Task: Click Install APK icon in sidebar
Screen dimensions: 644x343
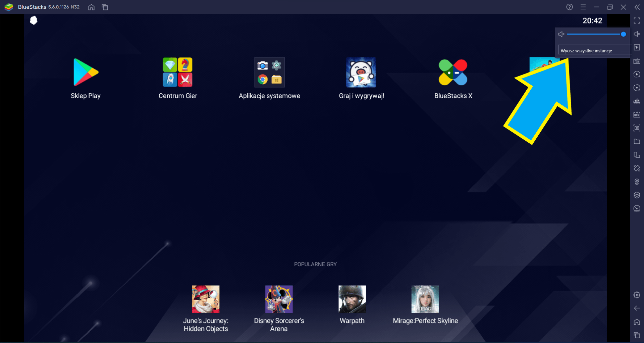Action: point(637,115)
